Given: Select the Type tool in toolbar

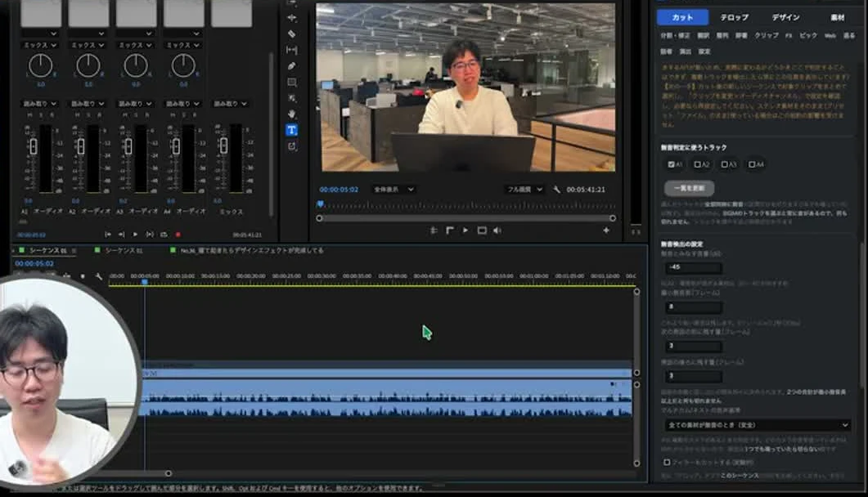Looking at the screenshot, I should [x=292, y=130].
